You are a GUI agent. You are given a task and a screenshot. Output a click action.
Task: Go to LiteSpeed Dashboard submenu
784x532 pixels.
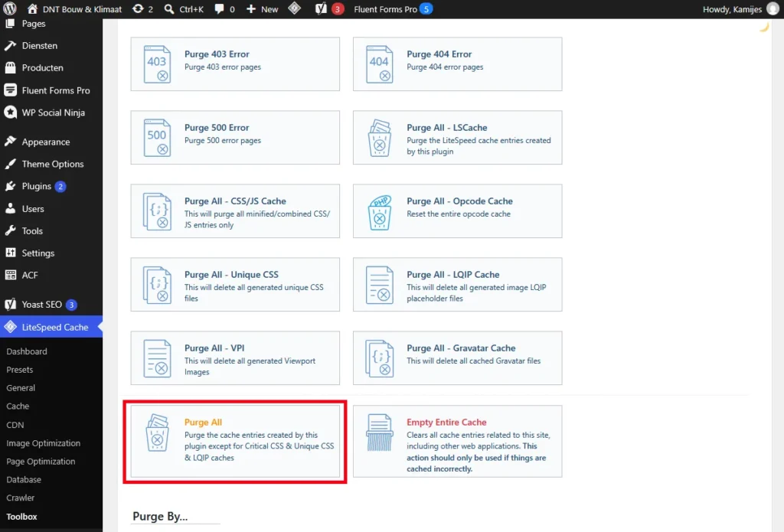pos(27,351)
